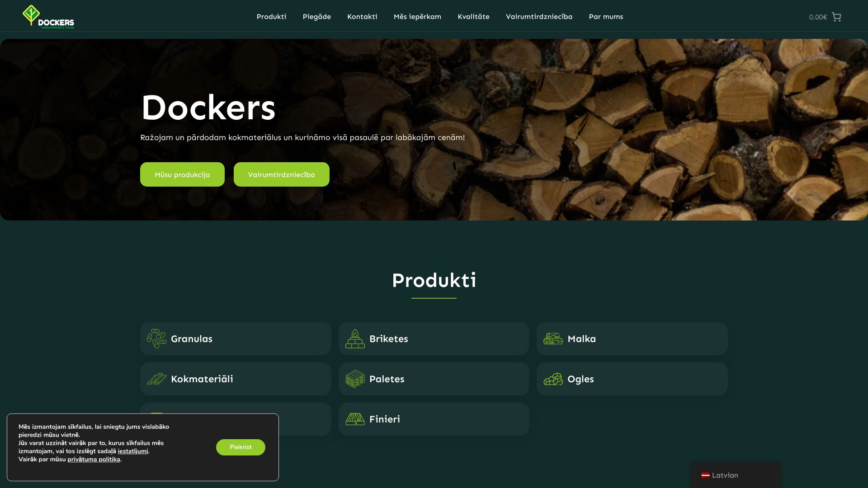Screen dimensions: 868x488
Task: Select the Granulas pellets icon
Action: click(x=156, y=338)
